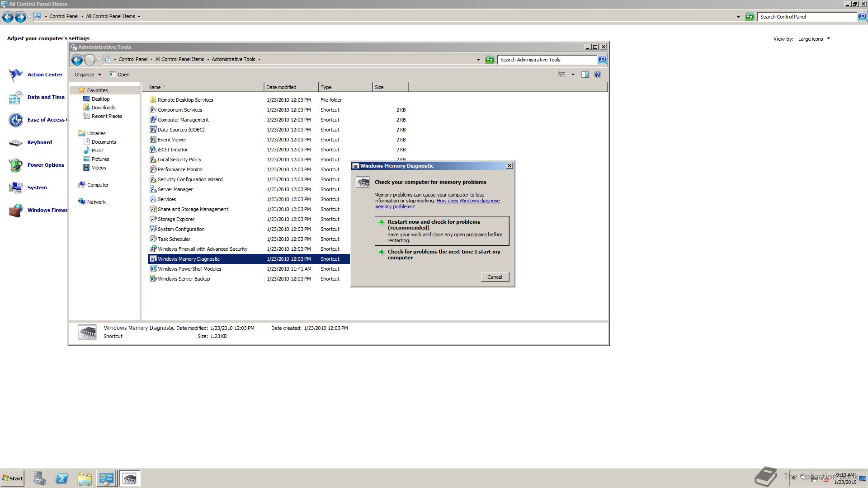Select Documents library in the navigation pane

coord(104,142)
